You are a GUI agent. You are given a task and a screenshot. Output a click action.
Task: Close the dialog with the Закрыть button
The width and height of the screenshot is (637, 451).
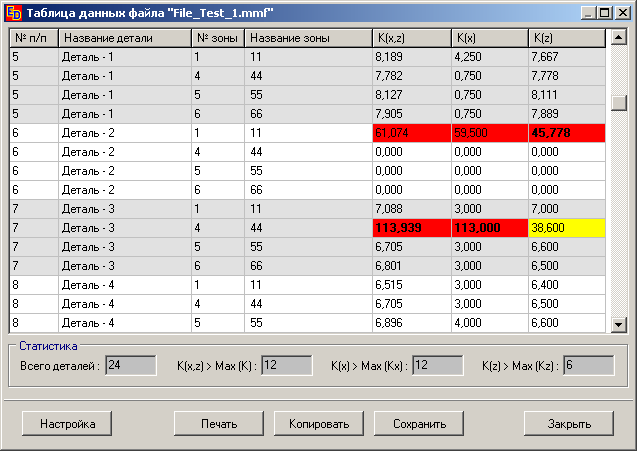pos(569,423)
